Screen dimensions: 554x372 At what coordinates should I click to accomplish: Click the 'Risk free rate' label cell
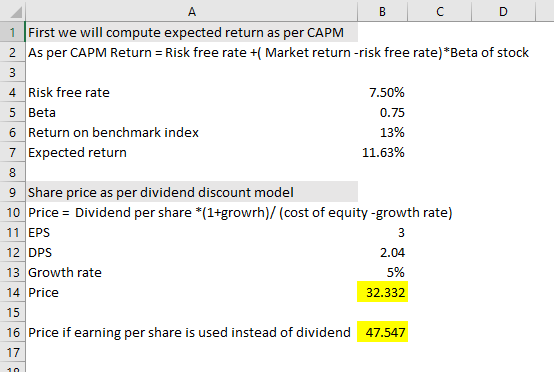point(191,93)
